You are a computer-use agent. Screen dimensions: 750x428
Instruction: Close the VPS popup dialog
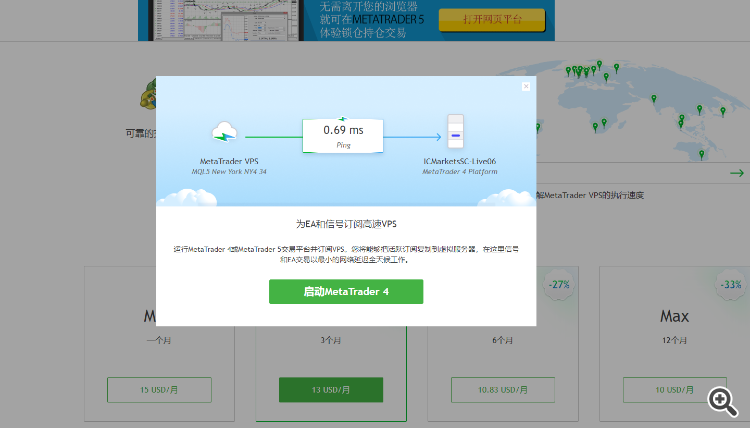(526, 87)
